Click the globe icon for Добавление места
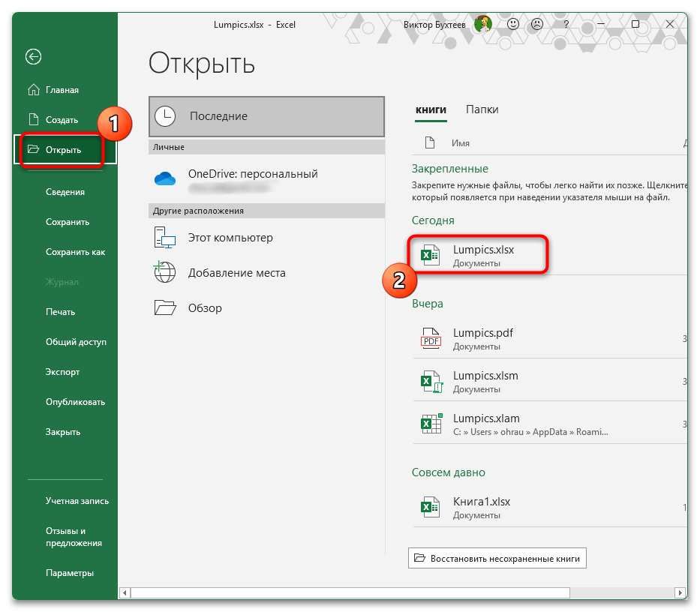Image resolution: width=700 pixels, height=612 pixels. click(164, 272)
